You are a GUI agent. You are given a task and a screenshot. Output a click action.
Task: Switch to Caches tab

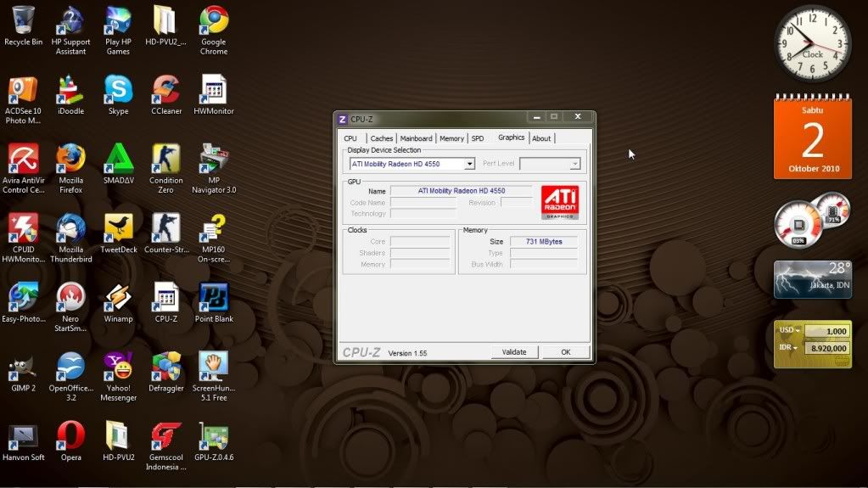[x=382, y=138]
